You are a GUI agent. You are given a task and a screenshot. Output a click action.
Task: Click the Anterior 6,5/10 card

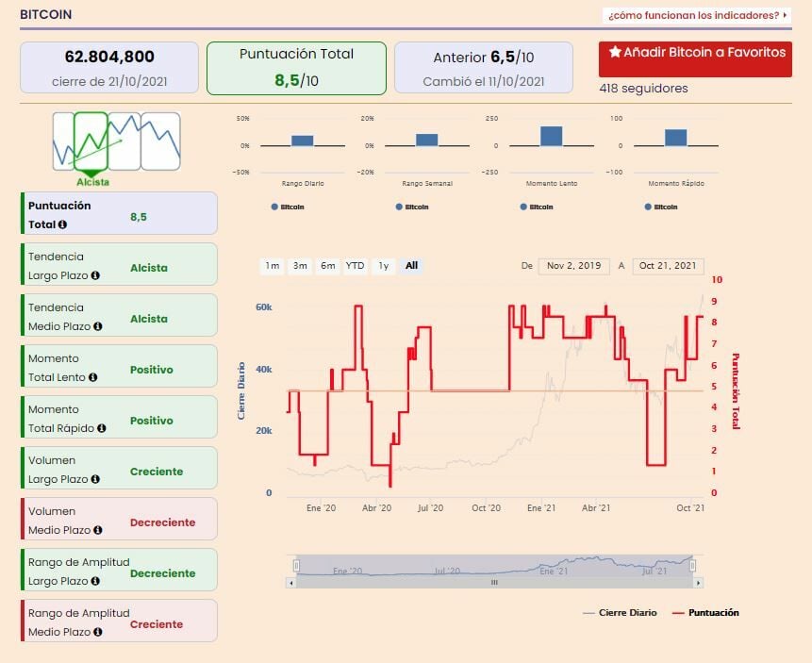click(484, 68)
